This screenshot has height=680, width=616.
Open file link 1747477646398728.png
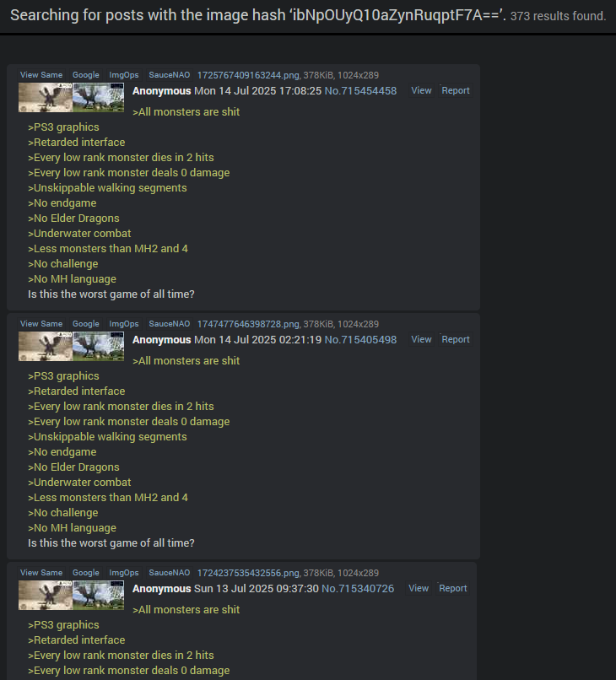pyautogui.click(x=248, y=324)
